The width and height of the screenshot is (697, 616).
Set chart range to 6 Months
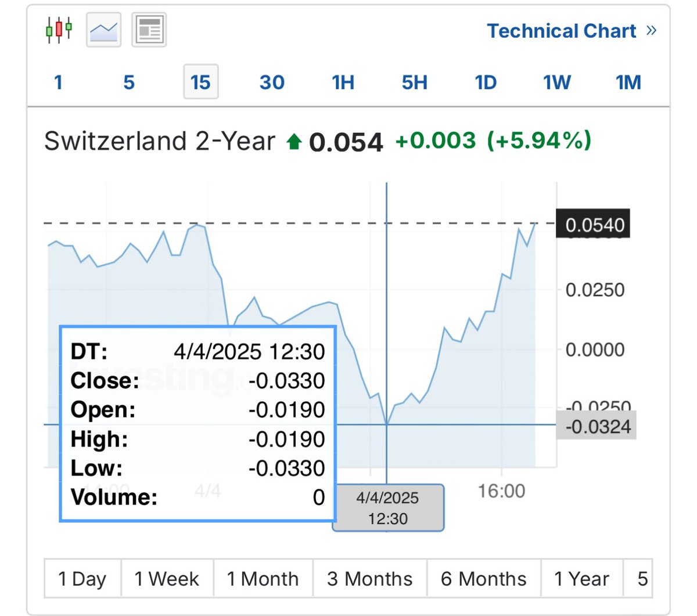tap(483, 578)
